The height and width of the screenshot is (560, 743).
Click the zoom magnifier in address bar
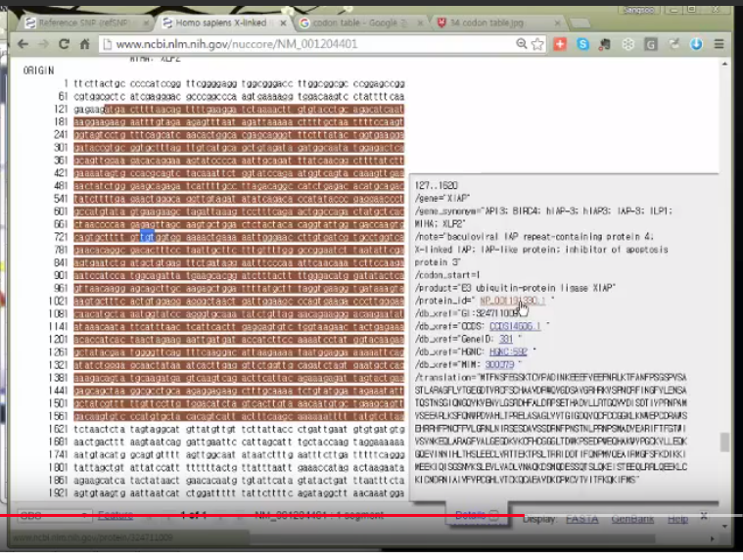pyautogui.click(x=521, y=44)
